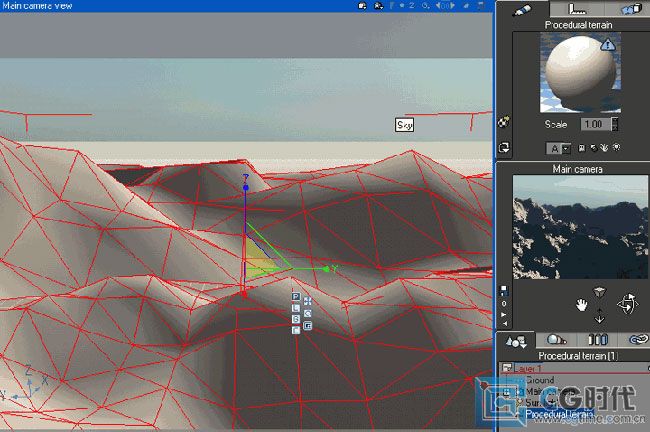Click the 'P' quick tool icon near the gizmo
The image size is (650, 432).
(x=296, y=296)
